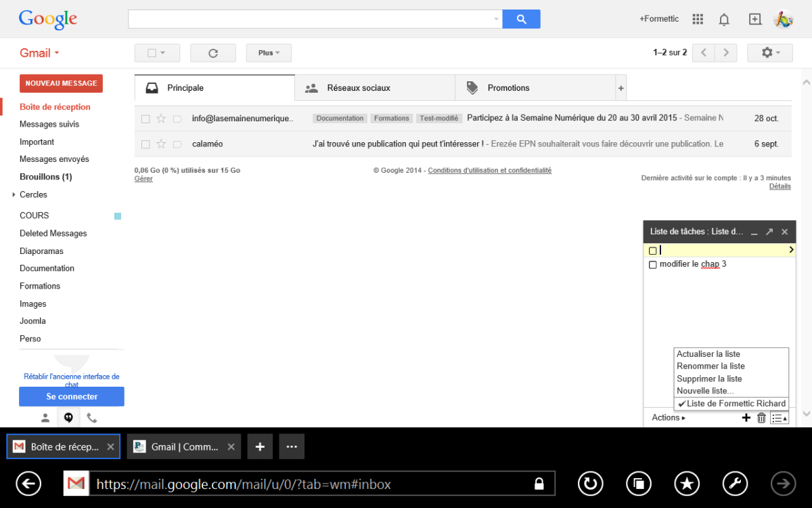
Task: Open the browser tabs view icon
Action: coord(639,484)
